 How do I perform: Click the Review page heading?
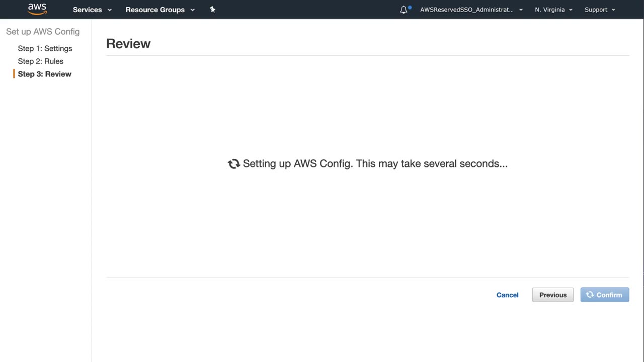128,44
